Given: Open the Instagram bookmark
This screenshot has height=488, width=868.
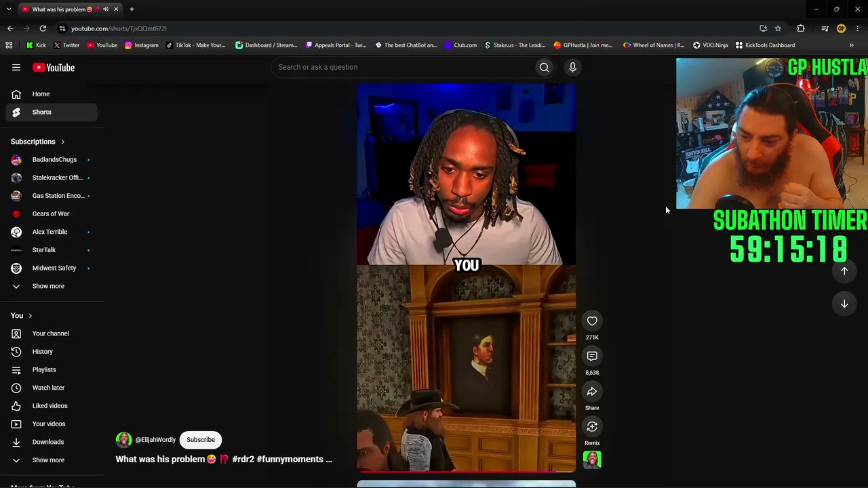Looking at the screenshot, I should click(x=141, y=45).
